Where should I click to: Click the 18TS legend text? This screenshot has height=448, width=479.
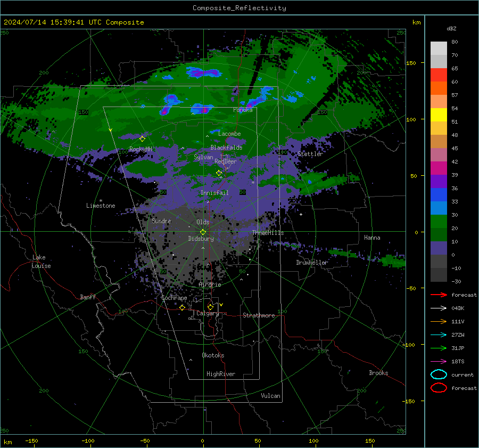(458, 362)
